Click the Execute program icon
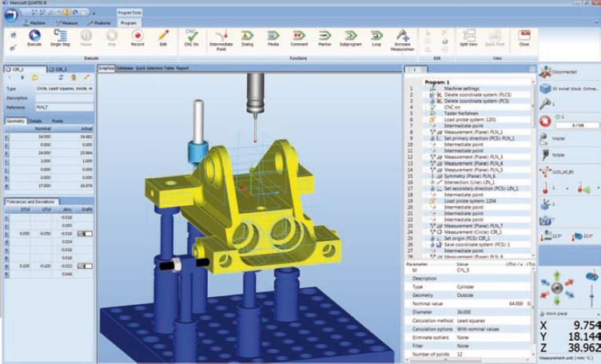Screen dimensions: 601x364 (x=34, y=36)
